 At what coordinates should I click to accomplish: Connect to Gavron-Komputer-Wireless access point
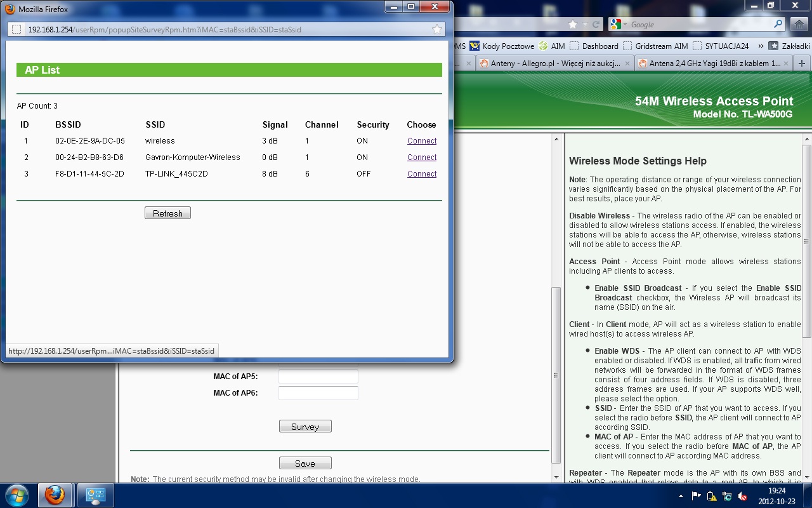[x=422, y=157]
